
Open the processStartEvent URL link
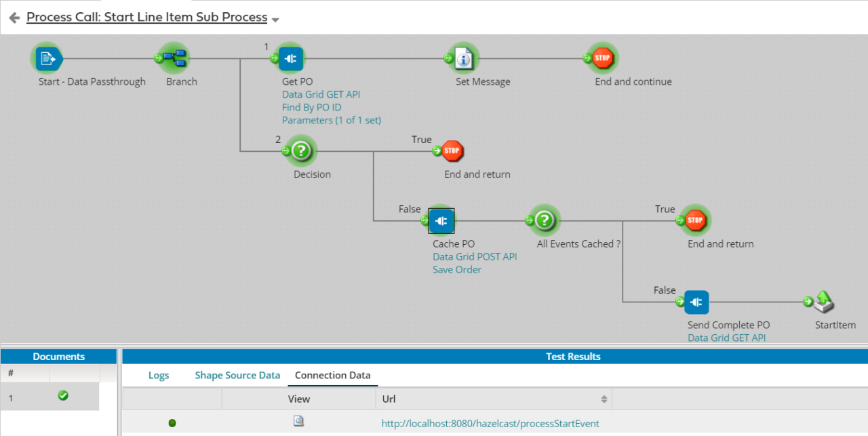click(490, 422)
